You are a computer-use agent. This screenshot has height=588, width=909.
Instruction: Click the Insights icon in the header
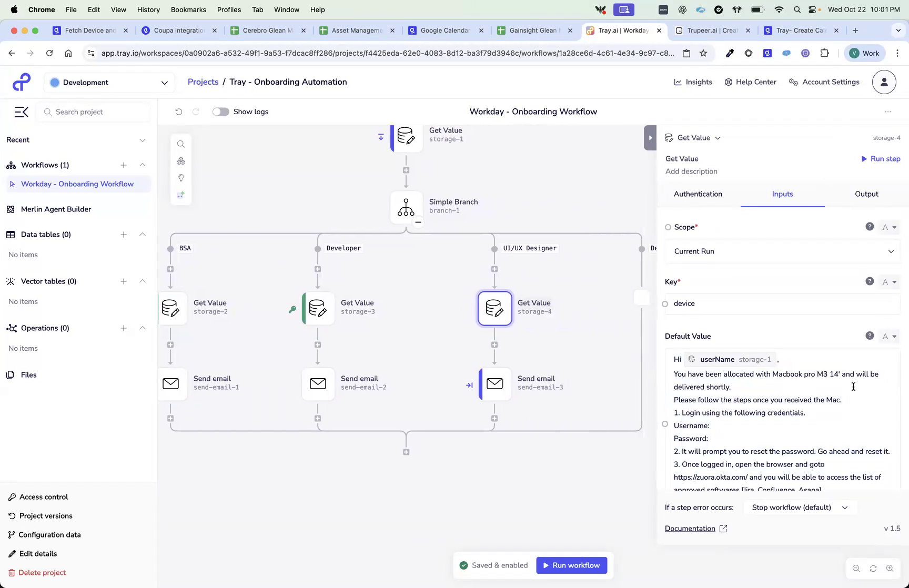678,82
